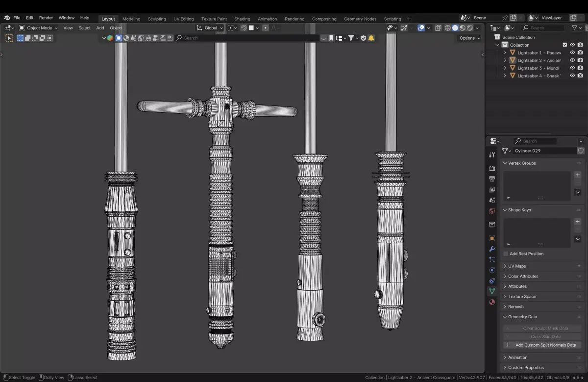
Task: Open the Particles properties tab
Action: pos(492,259)
